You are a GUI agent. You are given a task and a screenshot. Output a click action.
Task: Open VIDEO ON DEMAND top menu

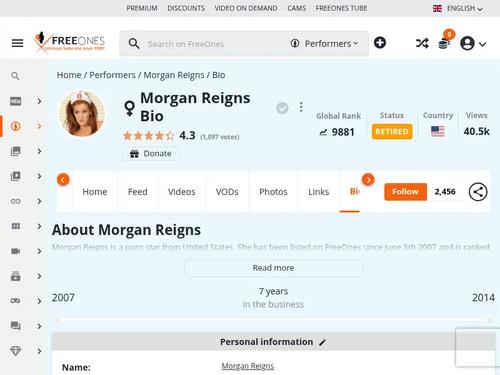[x=246, y=8]
